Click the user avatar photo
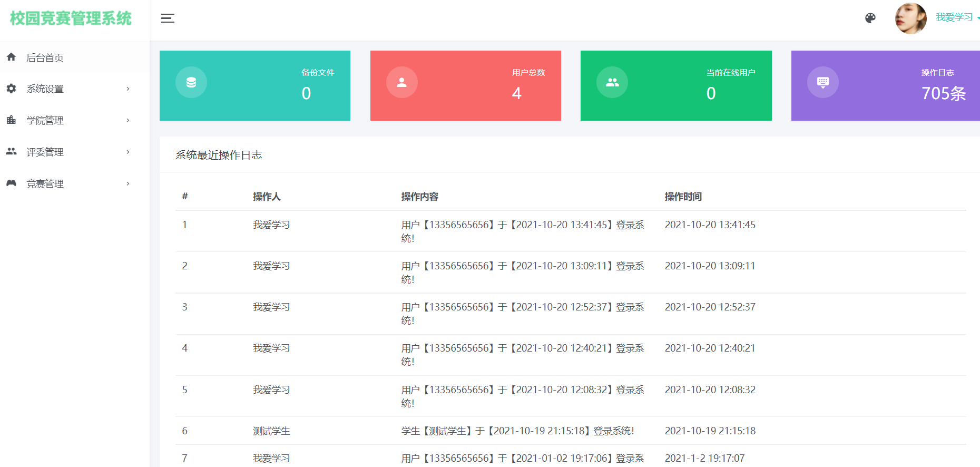Viewport: 980px width, 467px height. tap(910, 18)
